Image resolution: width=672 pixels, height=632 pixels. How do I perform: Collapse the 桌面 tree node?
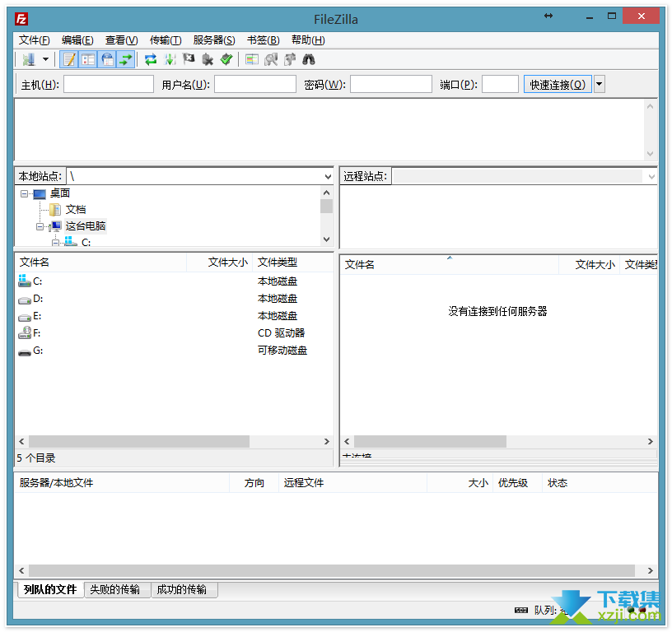25,193
